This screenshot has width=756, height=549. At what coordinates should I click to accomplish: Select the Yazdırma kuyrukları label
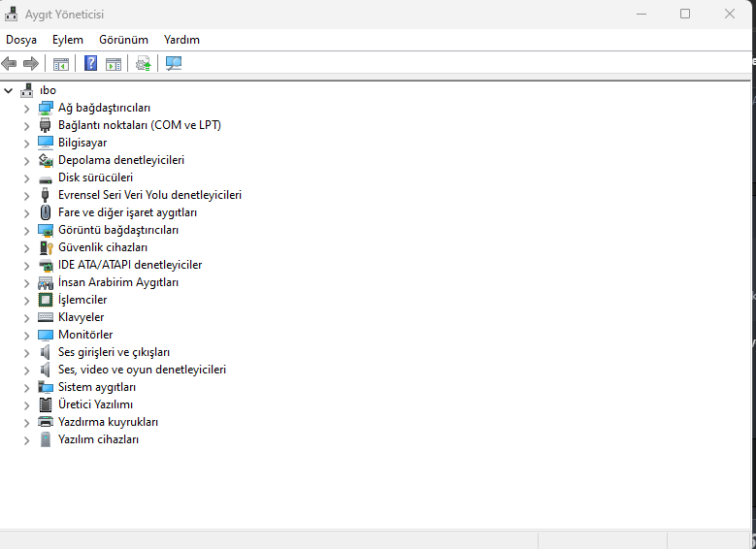coord(108,422)
